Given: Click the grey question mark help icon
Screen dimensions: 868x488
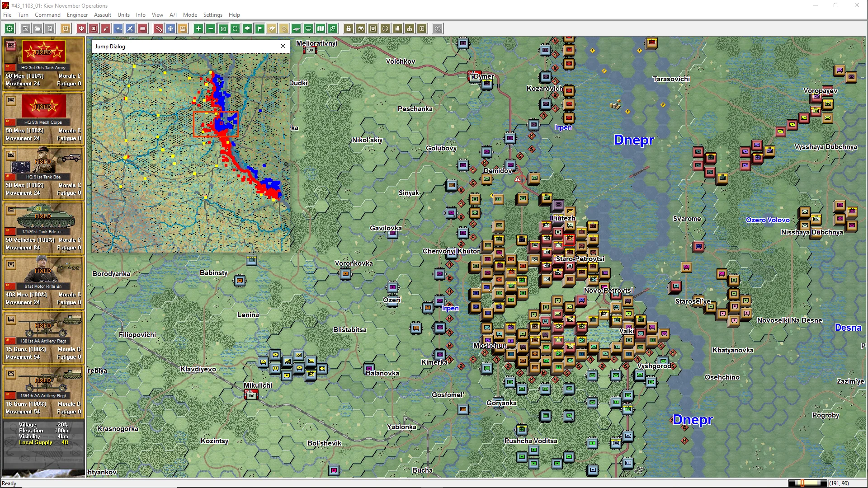Looking at the screenshot, I should 438,28.
